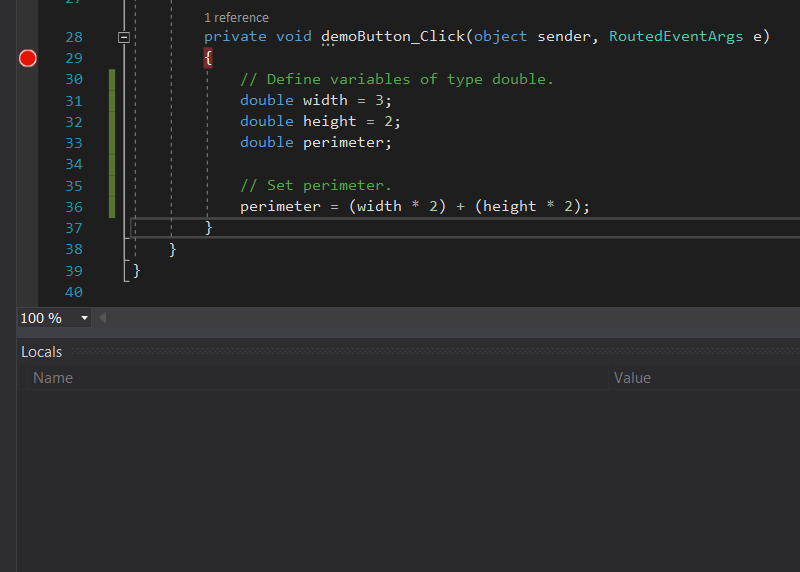
Task: Sort by the Value column header
Action: point(632,378)
